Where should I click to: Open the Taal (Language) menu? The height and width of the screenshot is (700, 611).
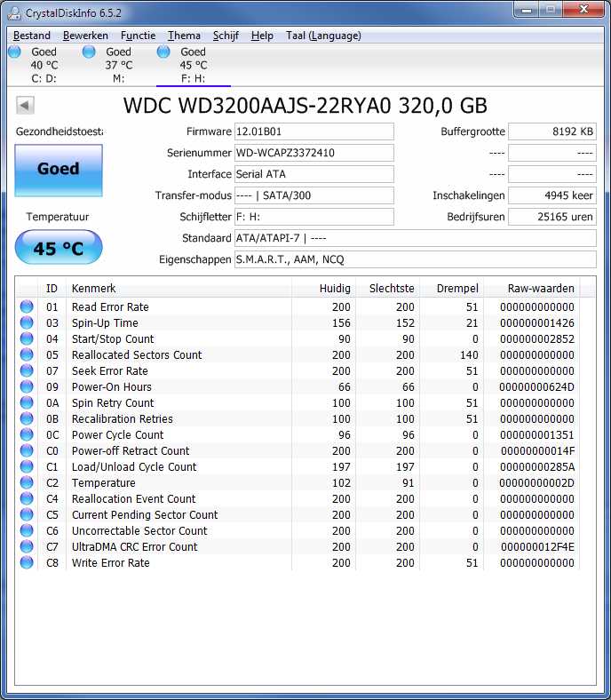tap(323, 36)
